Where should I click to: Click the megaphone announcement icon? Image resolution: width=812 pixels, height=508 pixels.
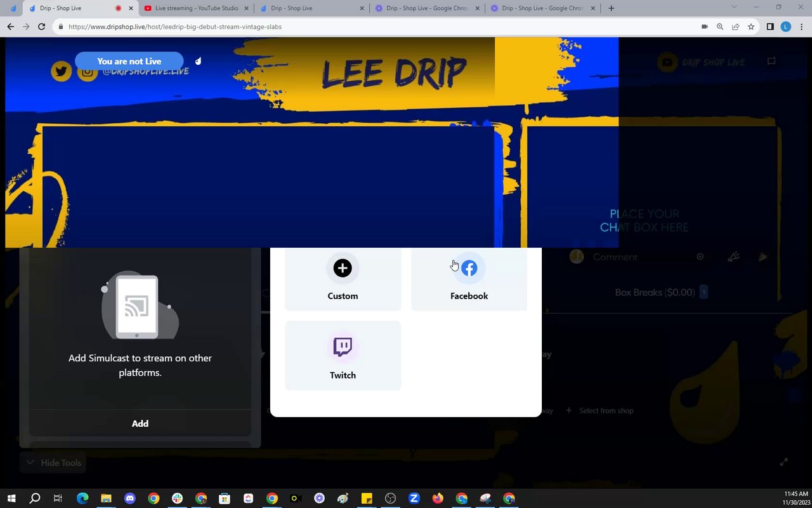click(733, 257)
